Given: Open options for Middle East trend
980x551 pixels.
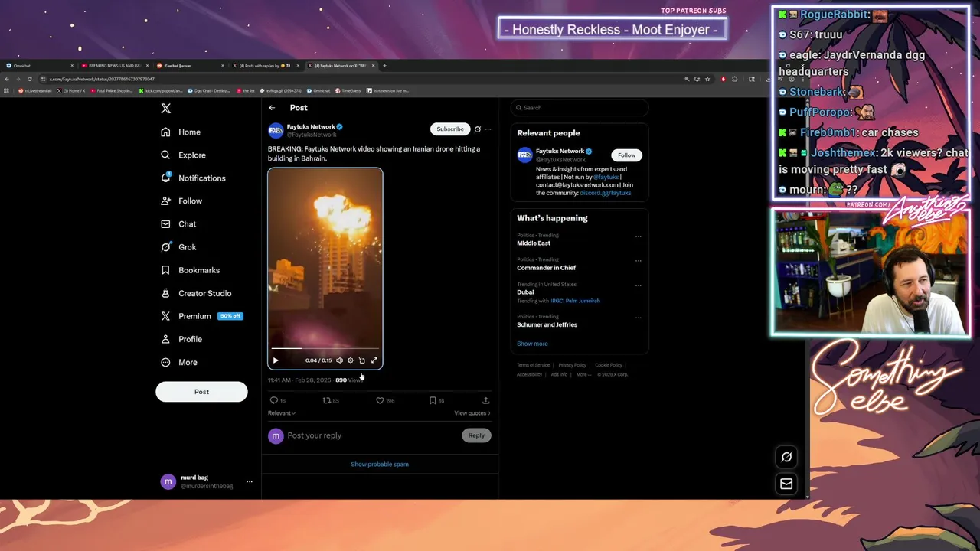Looking at the screenshot, I should point(638,236).
